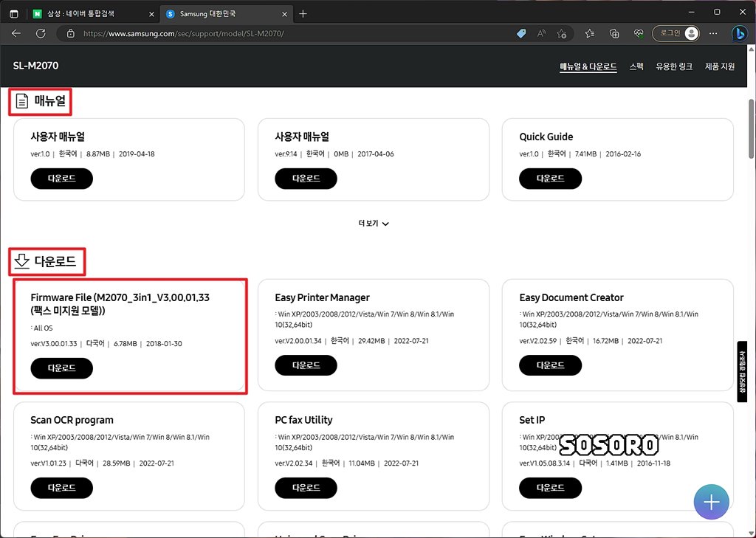756x538 pixels.
Task: Click the ver.V3.00.01.33 version text
Action: (x=53, y=344)
